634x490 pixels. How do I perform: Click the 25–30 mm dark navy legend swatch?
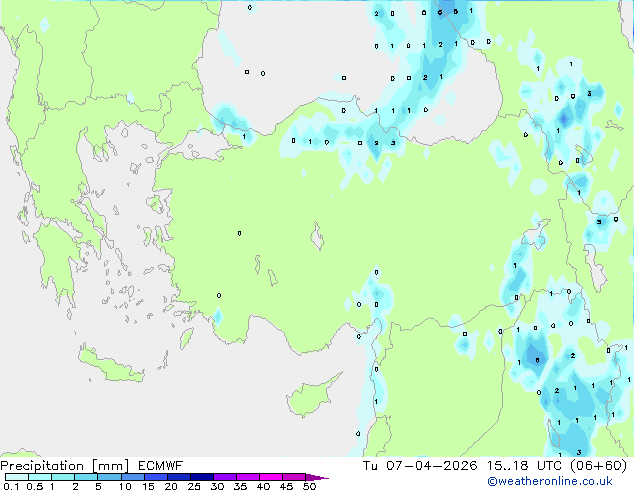point(202,477)
